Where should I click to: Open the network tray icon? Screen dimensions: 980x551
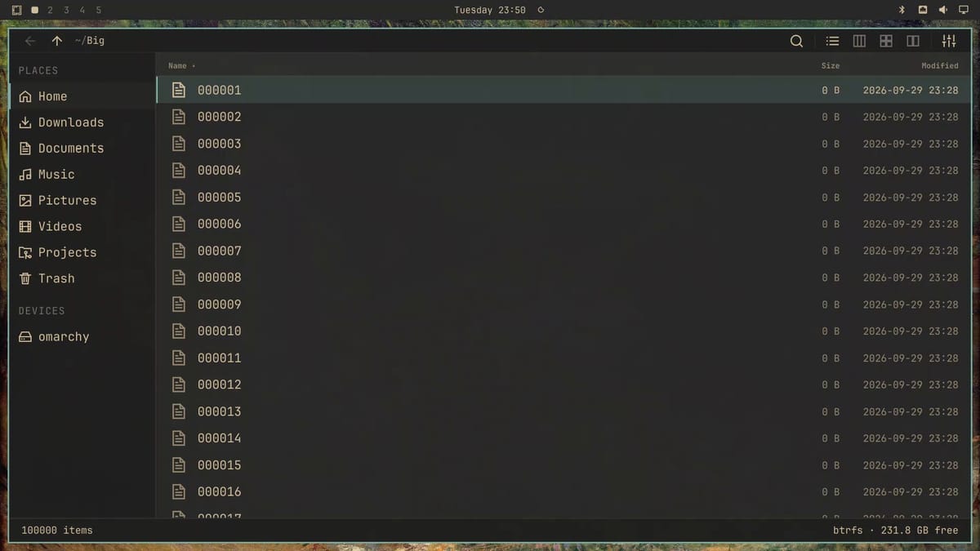pos(923,10)
